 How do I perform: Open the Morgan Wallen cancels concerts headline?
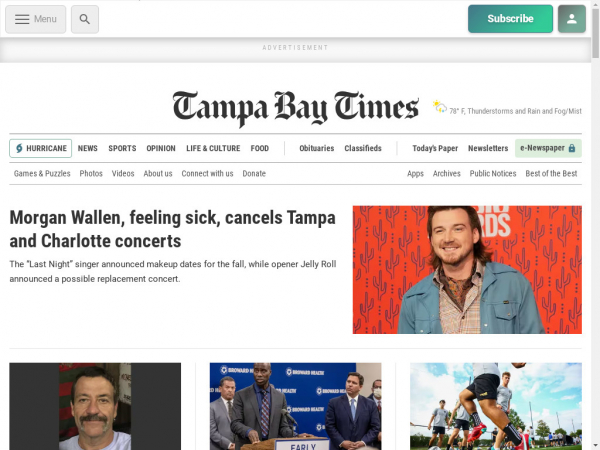(173, 229)
